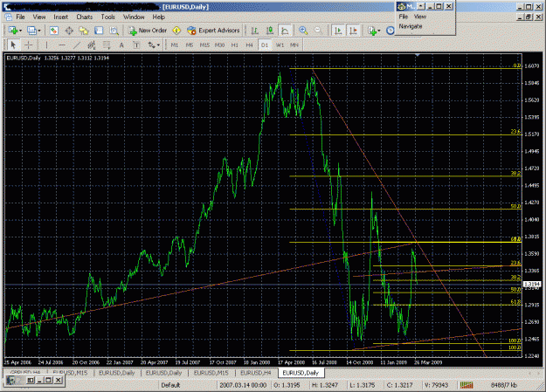The width and height of the screenshot is (546, 392).
Task: Switch to the EURUSD,H4 chart tab
Action: point(256,373)
